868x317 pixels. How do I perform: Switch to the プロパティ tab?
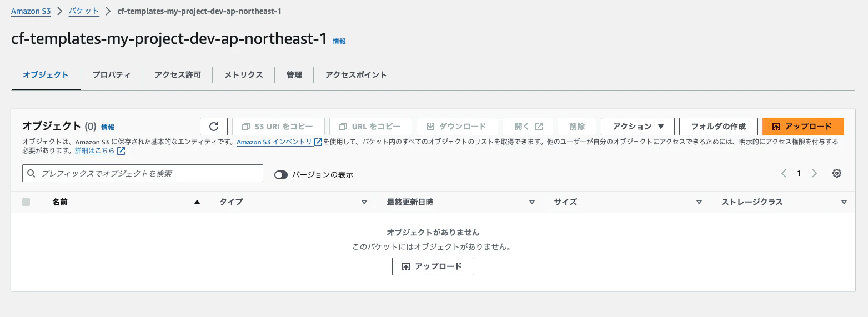point(112,75)
